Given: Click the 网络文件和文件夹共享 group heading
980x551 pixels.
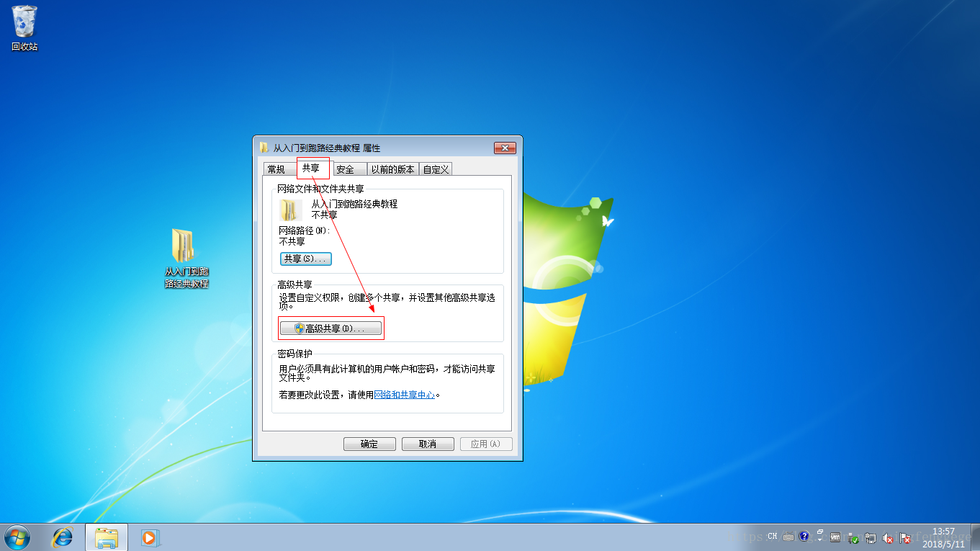Looking at the screenshot, I should click(x=320, y=189).
